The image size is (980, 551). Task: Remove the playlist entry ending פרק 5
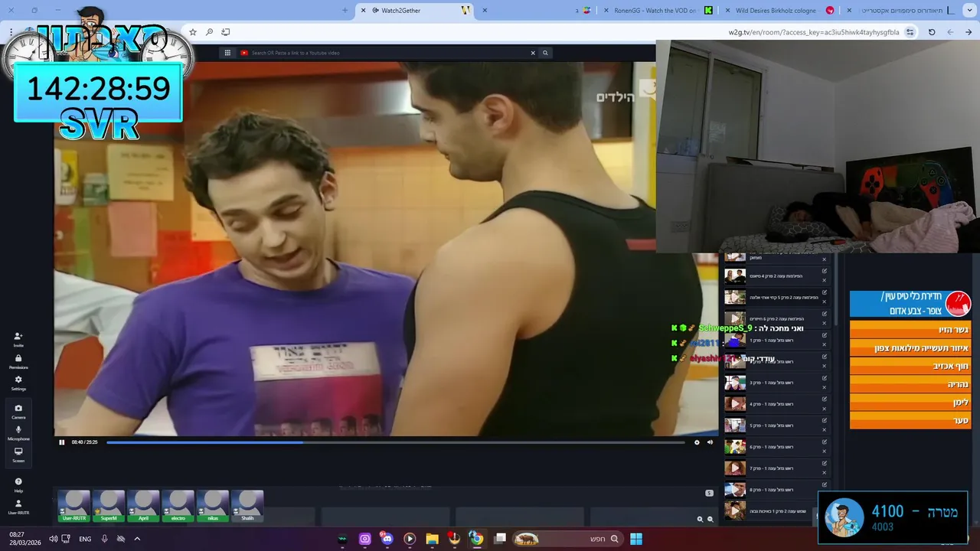(825, 429)
